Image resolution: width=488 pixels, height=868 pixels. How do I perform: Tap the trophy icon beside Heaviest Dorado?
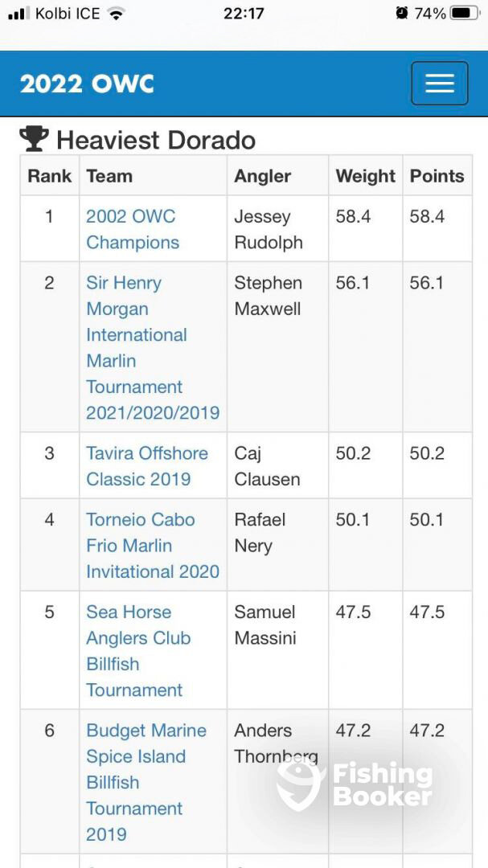[34, 139]
